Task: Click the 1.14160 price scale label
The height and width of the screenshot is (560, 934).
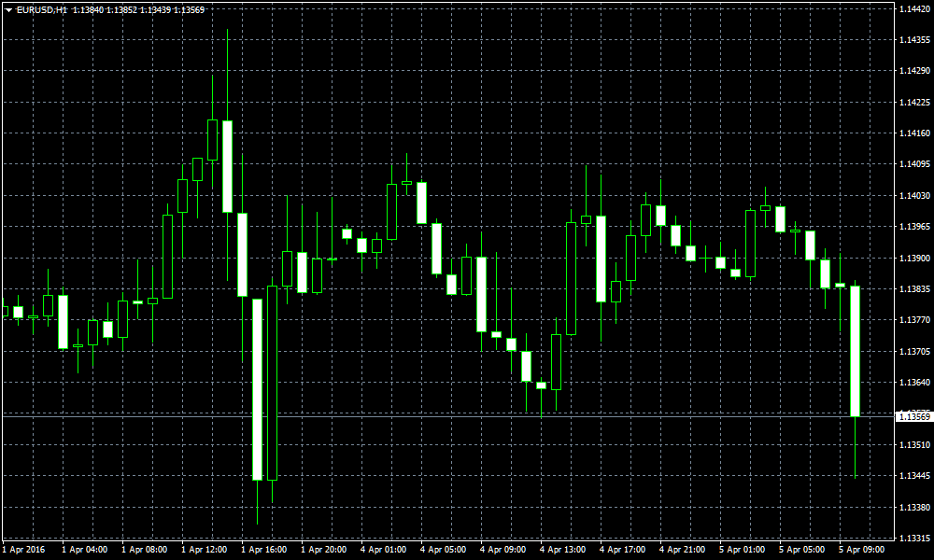Action: click(914, 133)
